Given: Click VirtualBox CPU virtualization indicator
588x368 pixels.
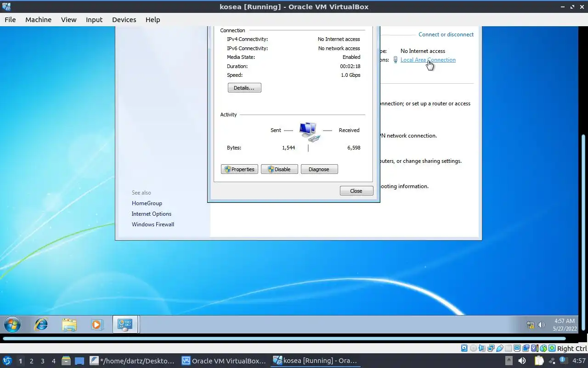Looking at the screenshot, I should (534, 348).
